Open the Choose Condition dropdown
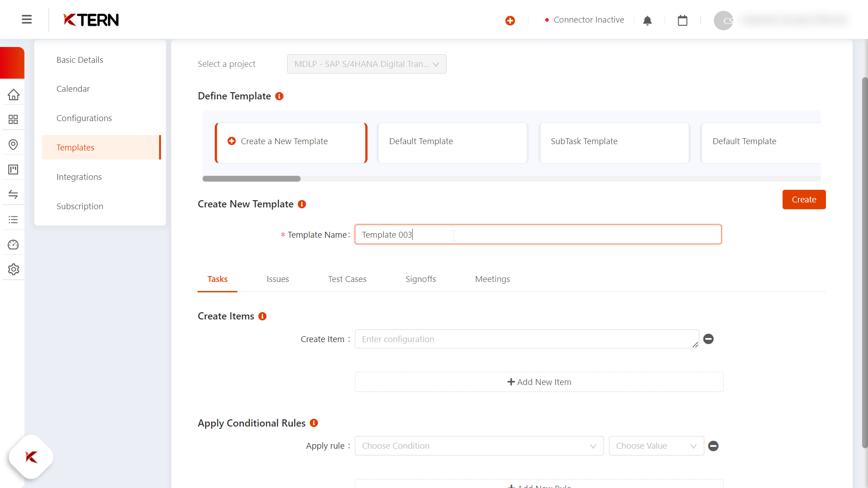868x488 pixels. (x=479, y=446)
